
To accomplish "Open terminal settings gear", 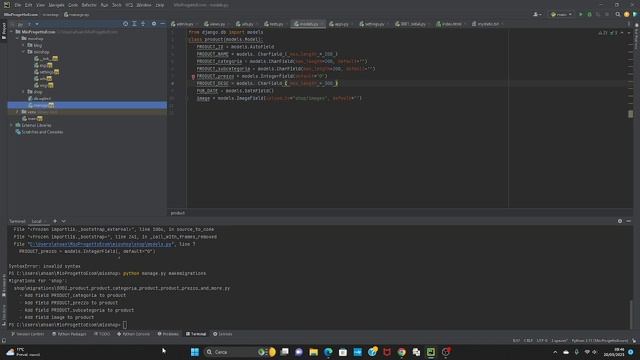I will pos(620,221).
